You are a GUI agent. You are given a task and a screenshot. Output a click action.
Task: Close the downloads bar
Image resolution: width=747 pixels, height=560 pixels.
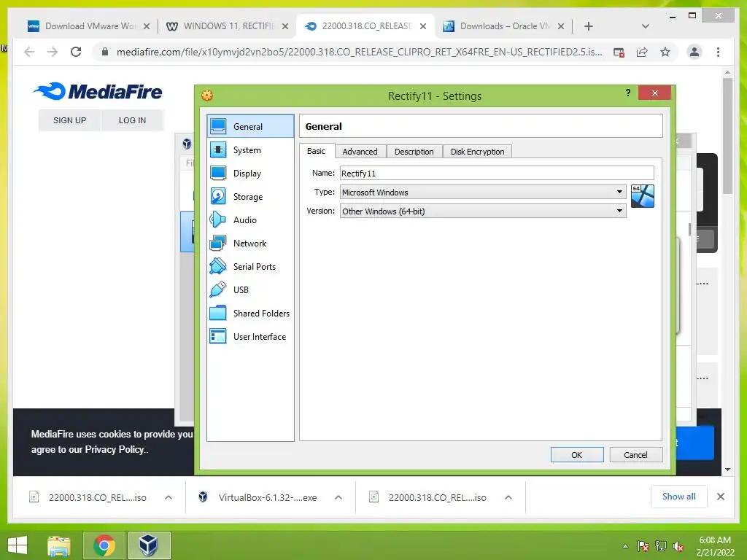point(720,497)
